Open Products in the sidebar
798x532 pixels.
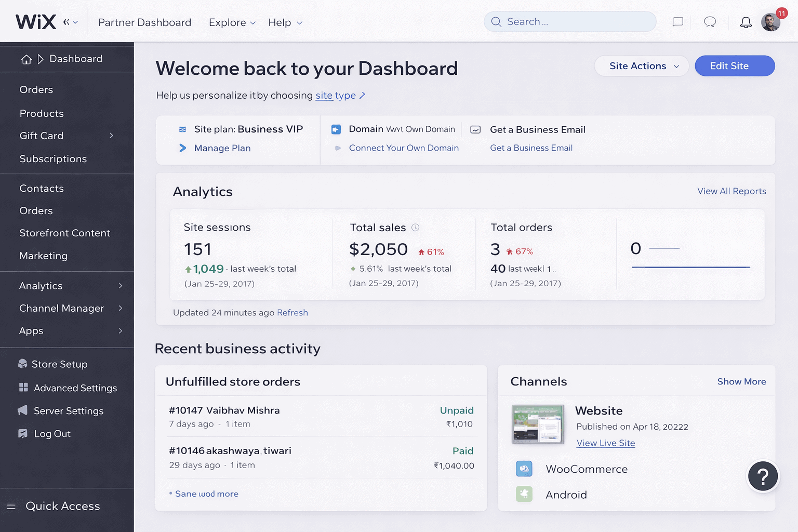pyautogui.click(x=42, y=113)
